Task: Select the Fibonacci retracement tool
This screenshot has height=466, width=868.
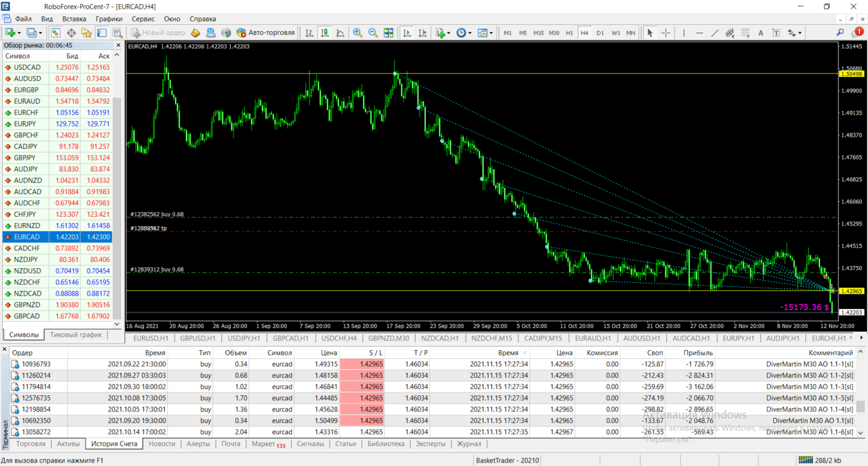Action: click(746, 32)
